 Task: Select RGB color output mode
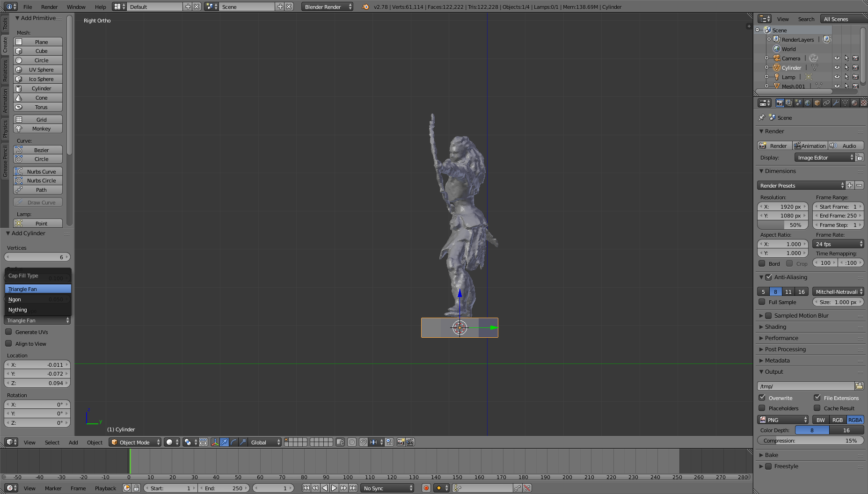837,420
